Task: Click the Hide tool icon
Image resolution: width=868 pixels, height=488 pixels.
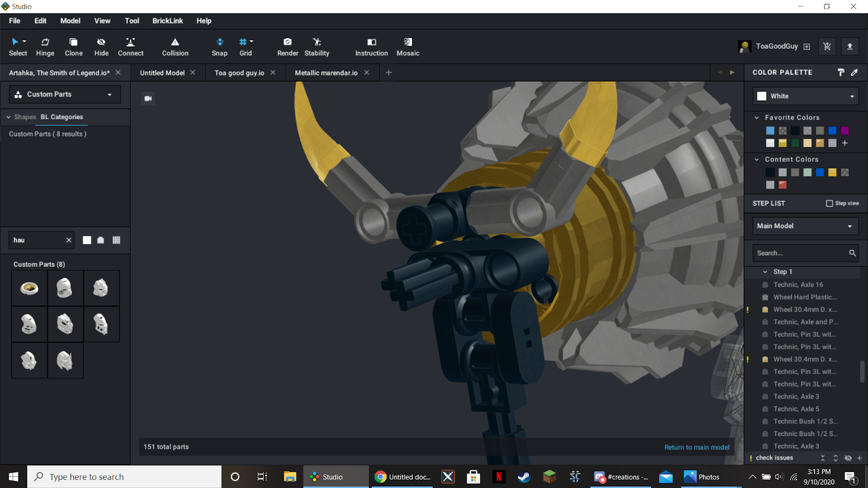Action: click(x=101, y=42)
